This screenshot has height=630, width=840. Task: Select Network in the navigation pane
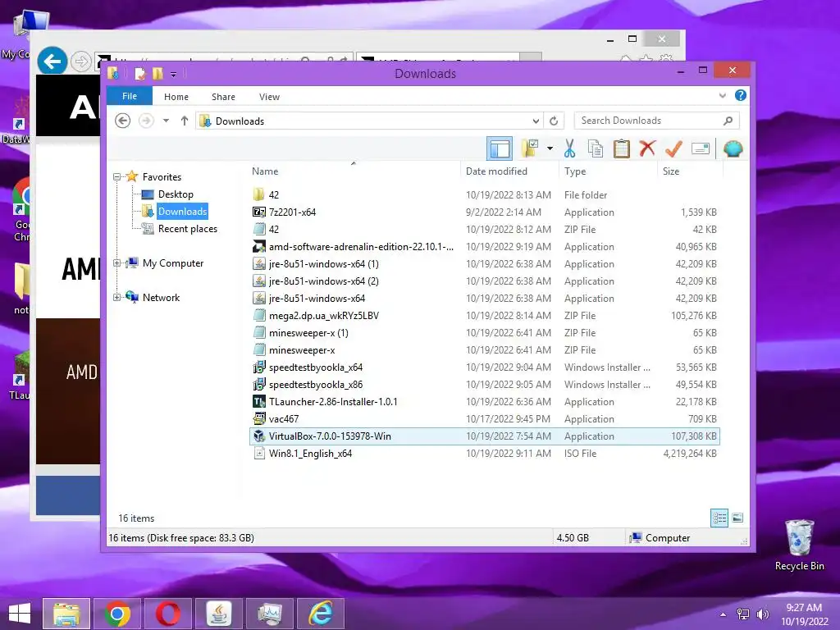[x=161, y=297]
